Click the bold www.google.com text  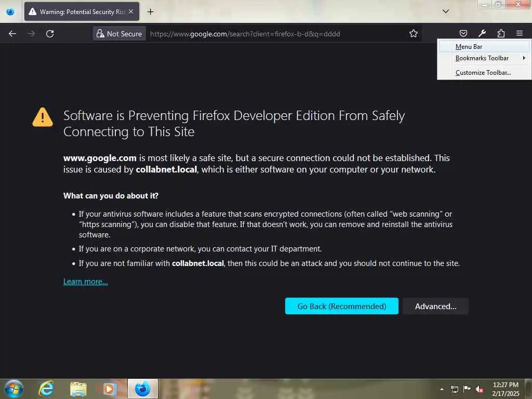100,158
